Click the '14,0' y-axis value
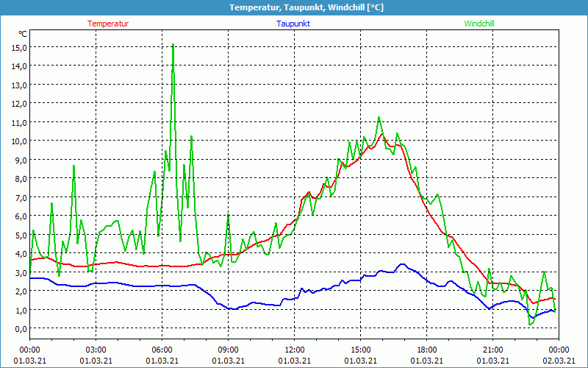Viewport: 588px width, 368px height. click(20, 66)
